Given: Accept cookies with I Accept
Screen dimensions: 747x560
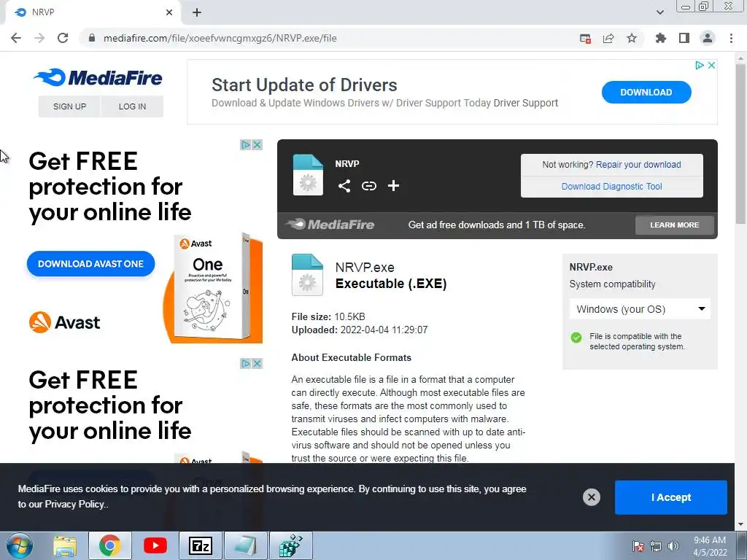Looking at the screenshot, I should pyautogui.click(x=671, y=497).
